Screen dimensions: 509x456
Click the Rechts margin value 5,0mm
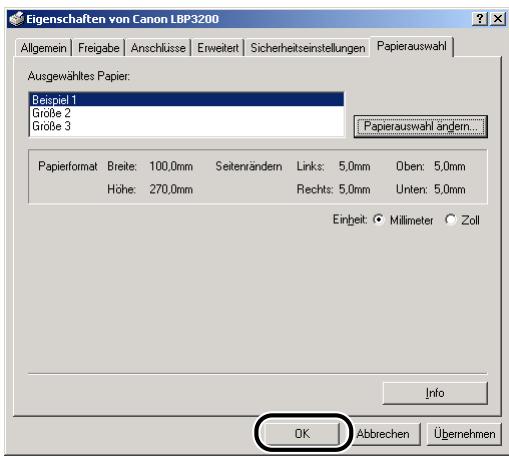pos(354,189)
